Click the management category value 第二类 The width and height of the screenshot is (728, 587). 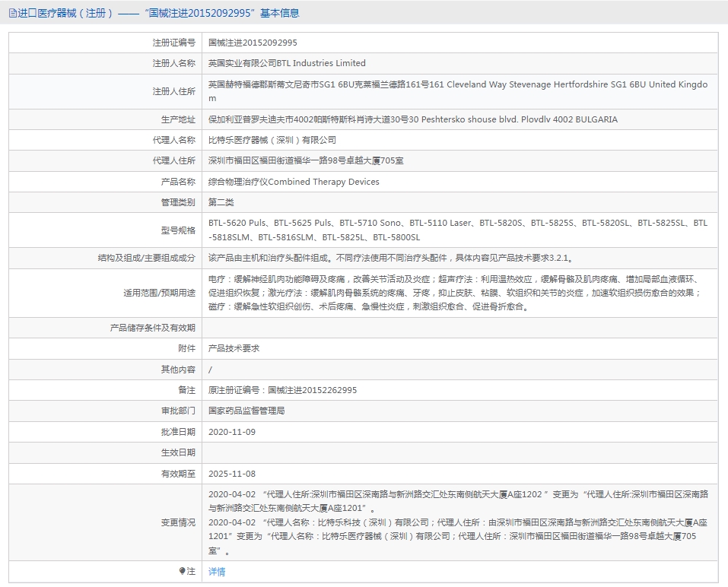tap(221, 202)
